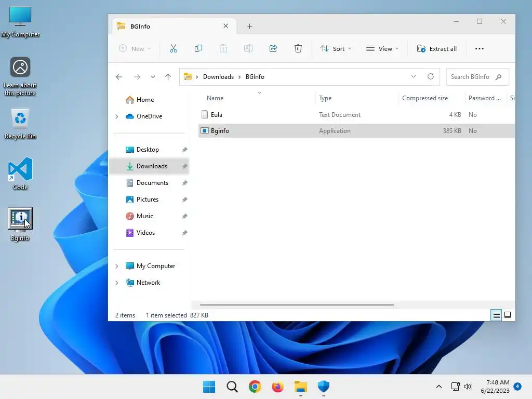
Task: Select the Code desktop shortcut
Action: tap(20, 174)
